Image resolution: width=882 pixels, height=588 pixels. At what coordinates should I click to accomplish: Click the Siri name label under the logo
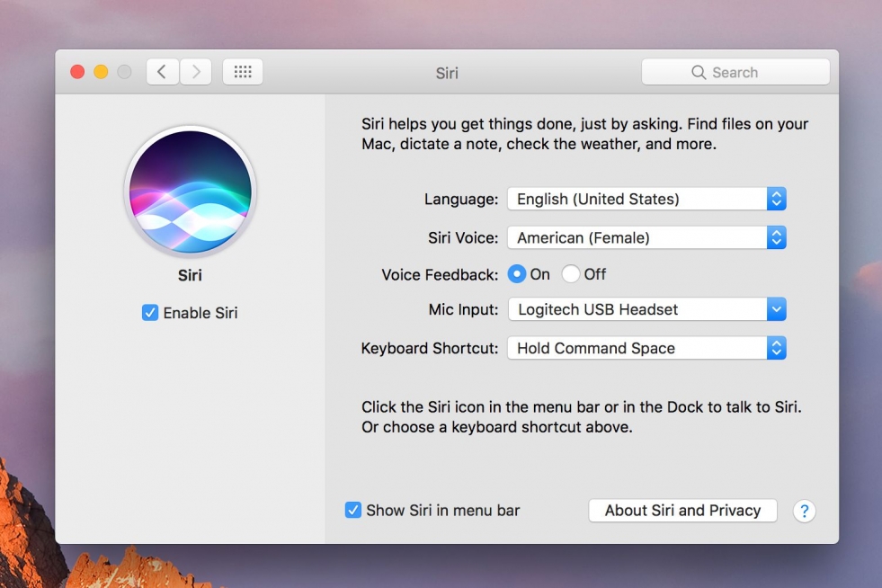click(x=190, y=275)
